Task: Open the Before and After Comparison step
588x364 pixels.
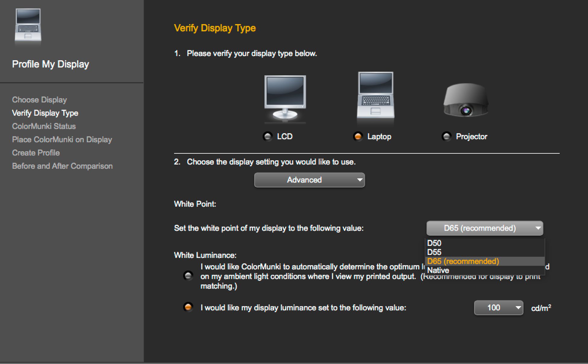Action: tap(62, 166)
